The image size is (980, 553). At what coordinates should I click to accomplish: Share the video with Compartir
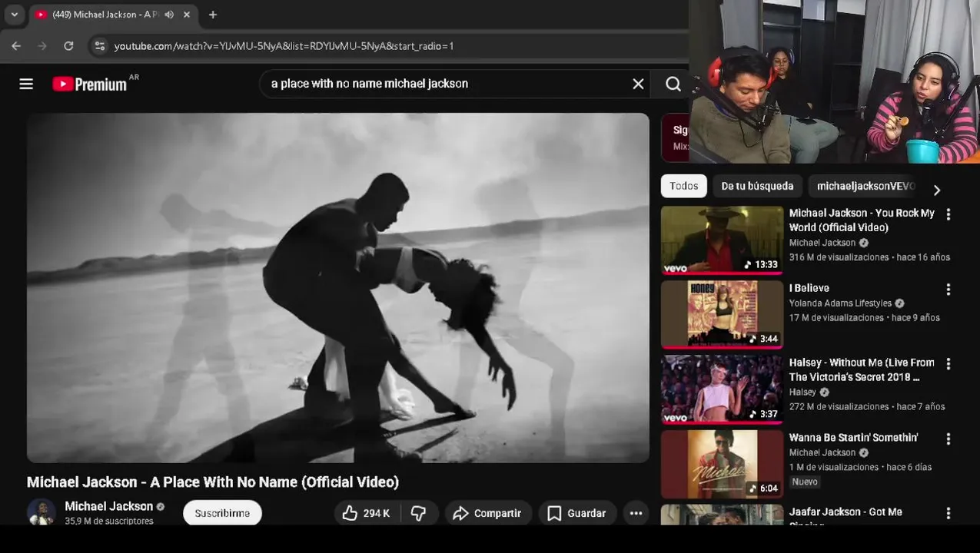(487, 513)
